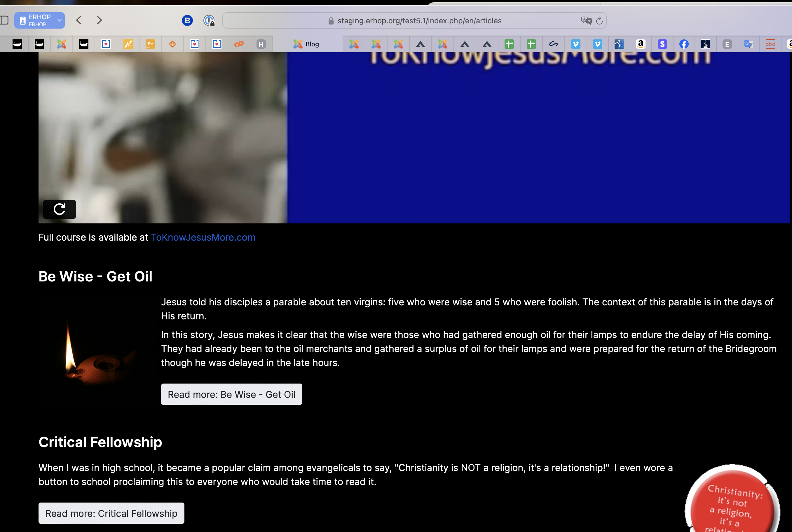
Task: Go forward with the right chevron
Action: point(99,20)
